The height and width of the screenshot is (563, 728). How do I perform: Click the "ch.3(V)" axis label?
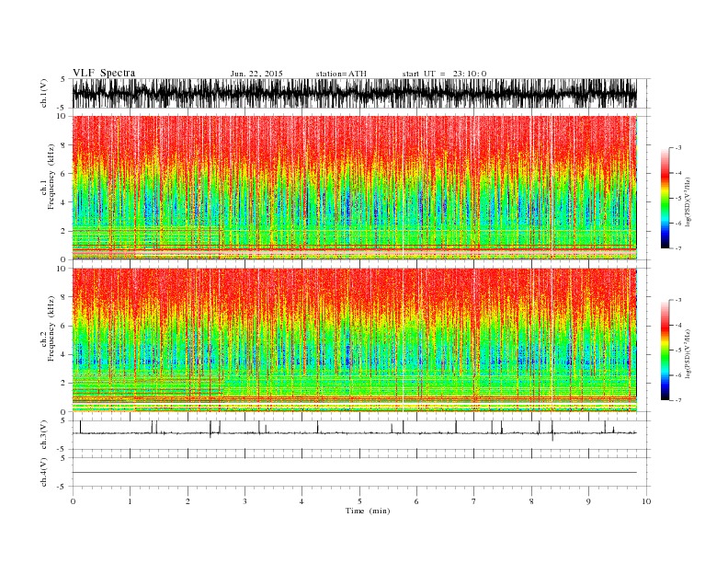[x=44, y=435]
